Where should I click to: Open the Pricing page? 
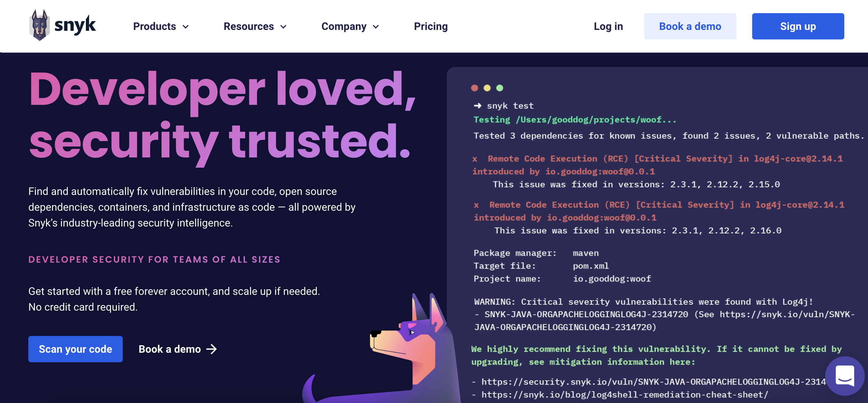pyautogui.click(x=431, y=26)
